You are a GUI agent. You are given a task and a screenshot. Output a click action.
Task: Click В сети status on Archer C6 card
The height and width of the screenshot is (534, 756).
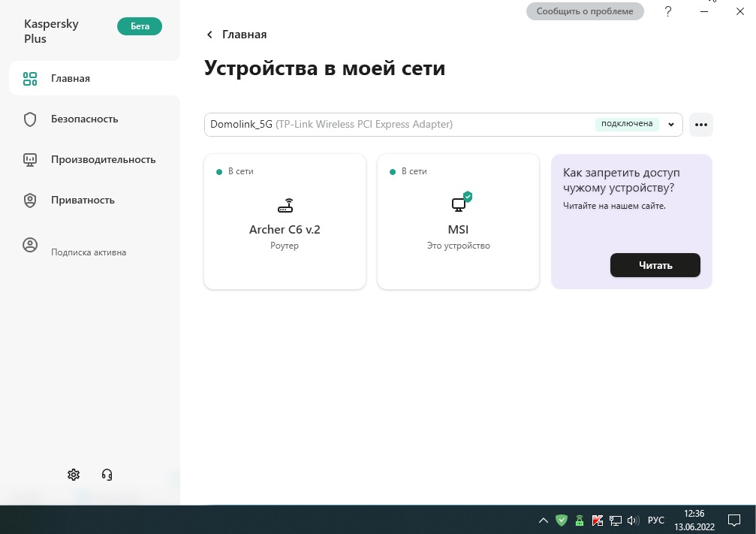(240, 171)
